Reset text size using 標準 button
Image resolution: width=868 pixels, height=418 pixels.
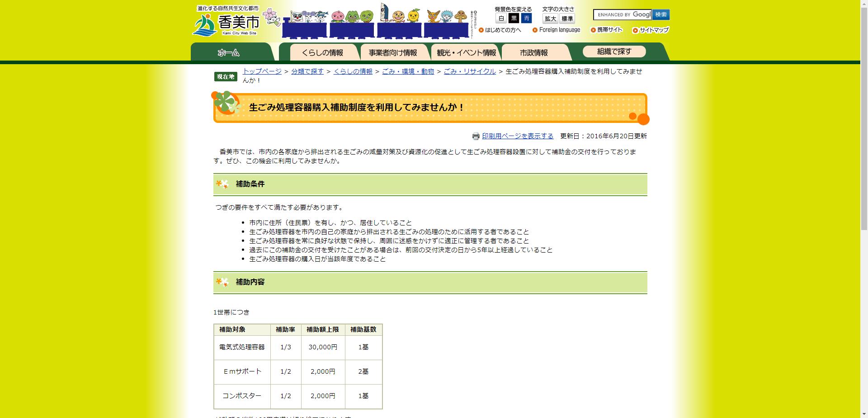pyautogui.click(x=566, y=19)
